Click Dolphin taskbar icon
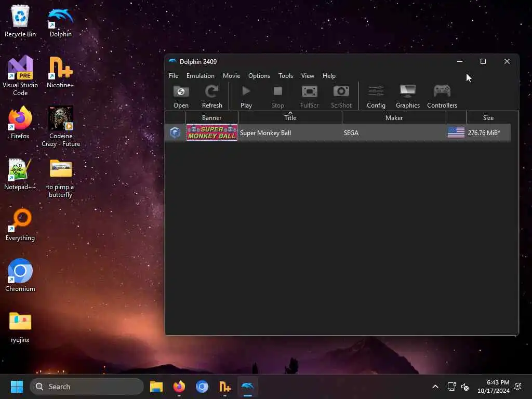Screen dimensions: 532x399 [248, 387]
